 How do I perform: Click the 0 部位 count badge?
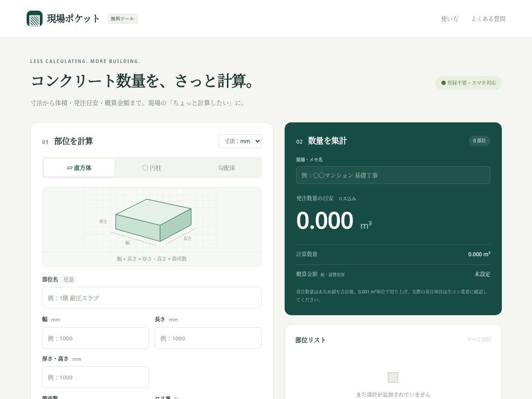point(479,141)
